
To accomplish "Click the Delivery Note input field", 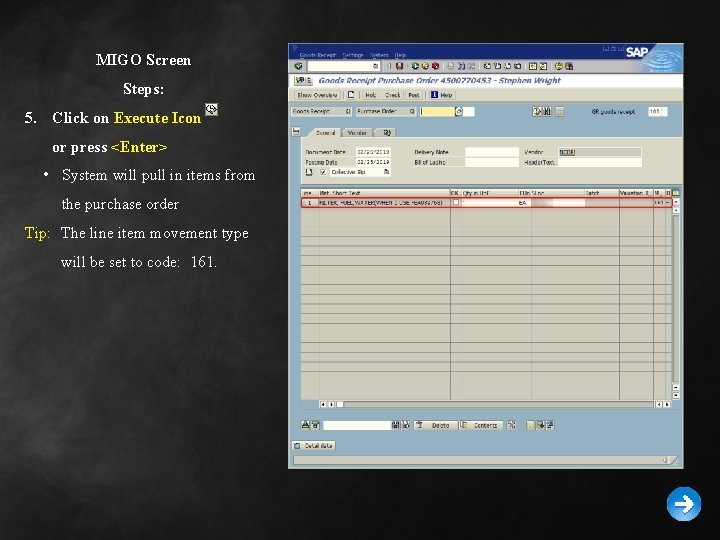I will [x=492, y=152].
